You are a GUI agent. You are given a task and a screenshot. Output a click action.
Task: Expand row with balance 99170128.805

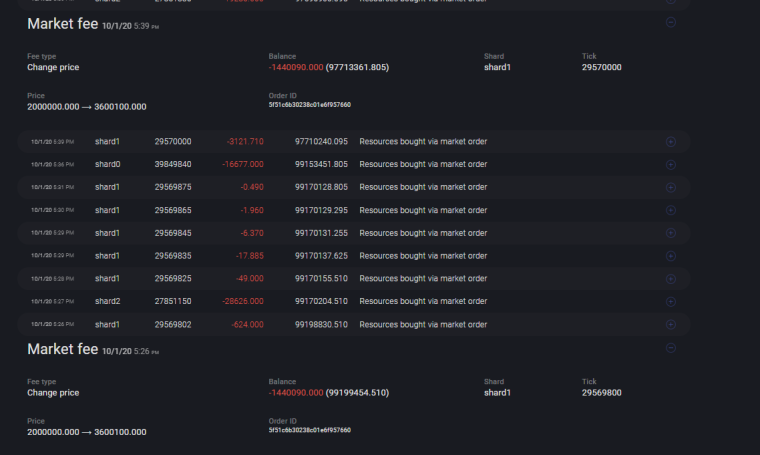click(x=670, y=188)
